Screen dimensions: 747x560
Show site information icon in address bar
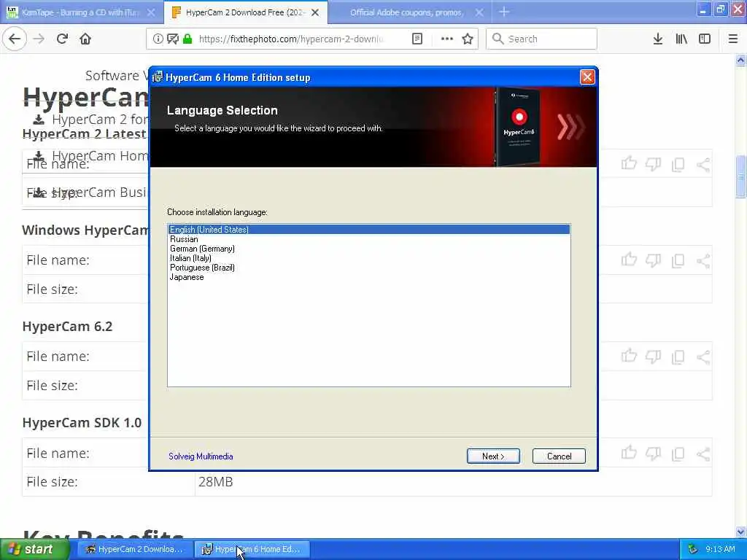(158, 39)
